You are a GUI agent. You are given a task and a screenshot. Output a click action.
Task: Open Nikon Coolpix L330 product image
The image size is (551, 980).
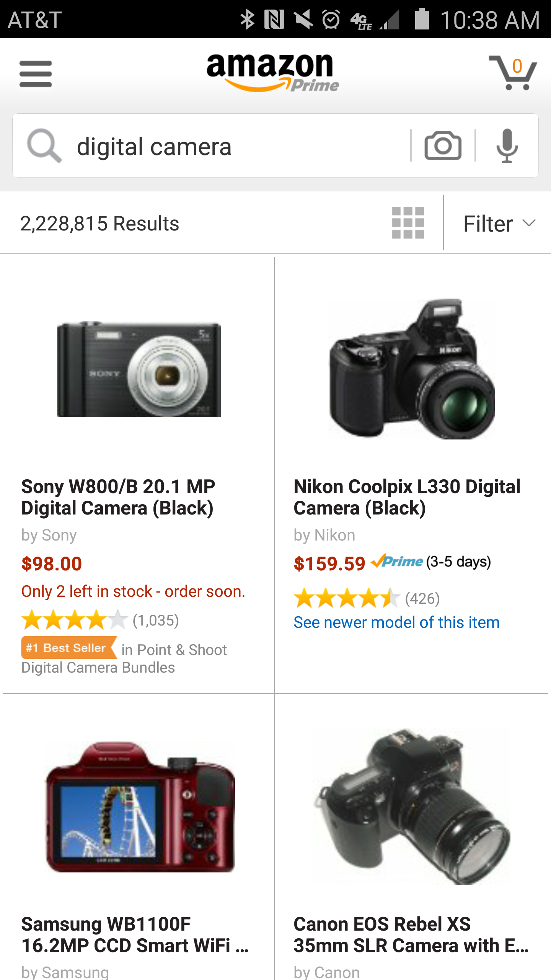tap(412, 369)
